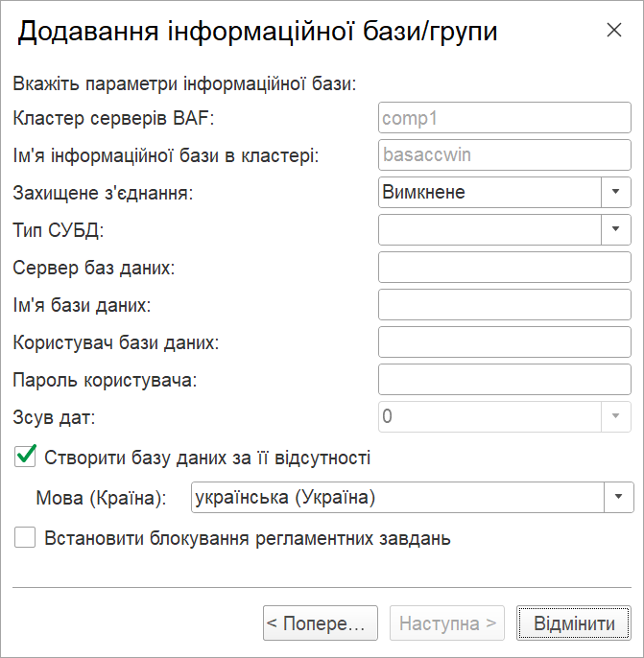Go back with the < Попере… button

click(x=321, y=623)
